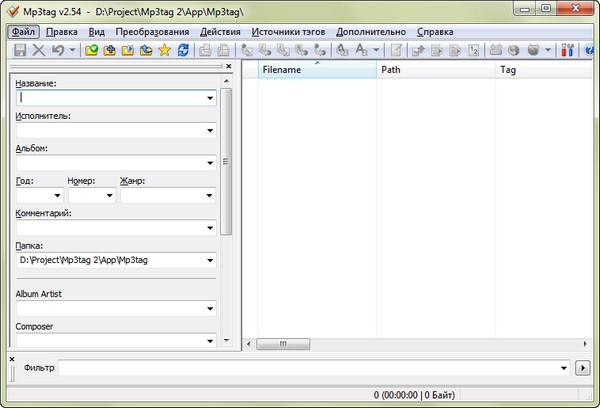The height and width of the screenshot is (408, 600).
Task: Expand the Год field dropdown
Action: click(x=57, y=196)
